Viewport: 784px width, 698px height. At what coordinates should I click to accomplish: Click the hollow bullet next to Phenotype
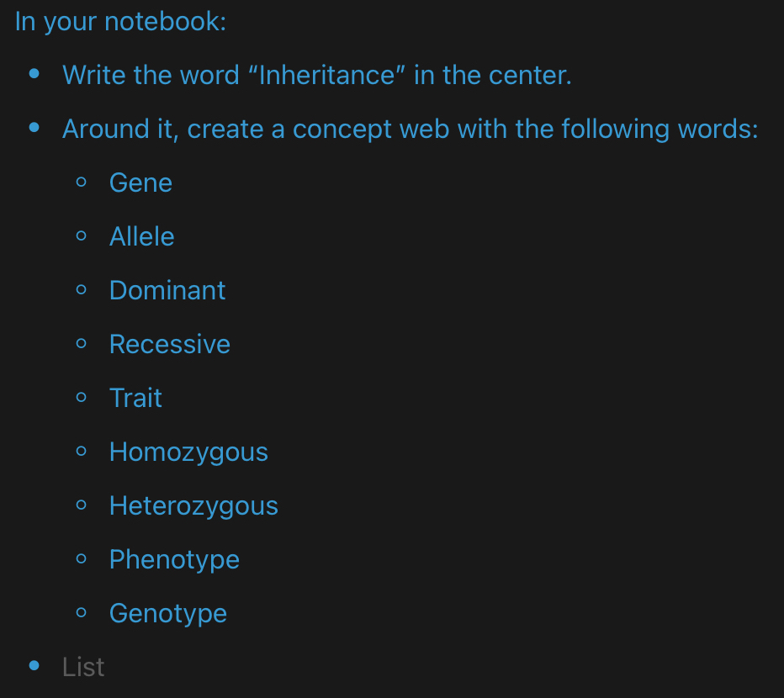82,559
